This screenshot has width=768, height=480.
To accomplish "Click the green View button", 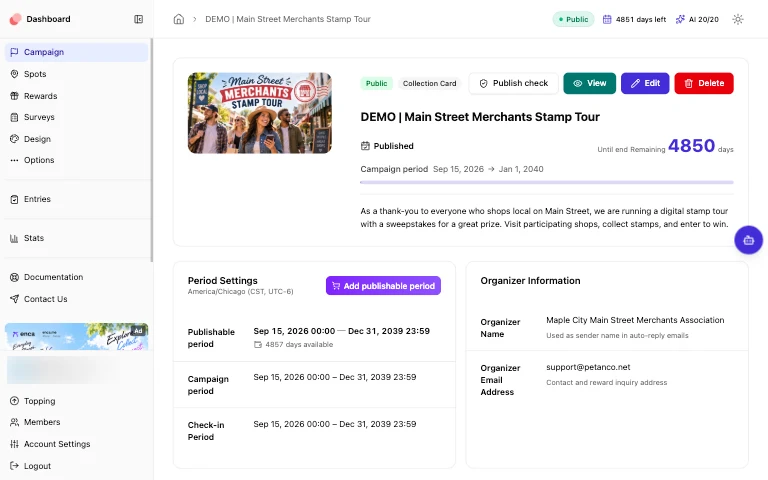I will [x=590, y=83].
